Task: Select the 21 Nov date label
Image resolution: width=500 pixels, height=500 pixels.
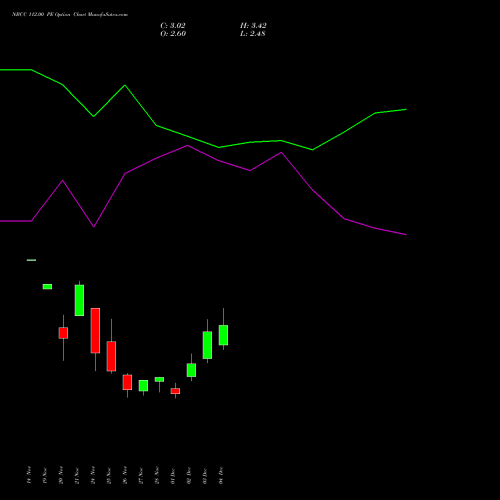Action: pyautogui.click(x=77, y=475)
